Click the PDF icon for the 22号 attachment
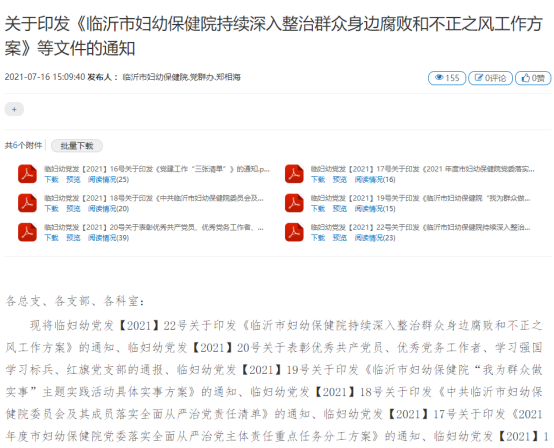This screenshot has width=554, height=448. pyautogui.click(x=294, y=232)
